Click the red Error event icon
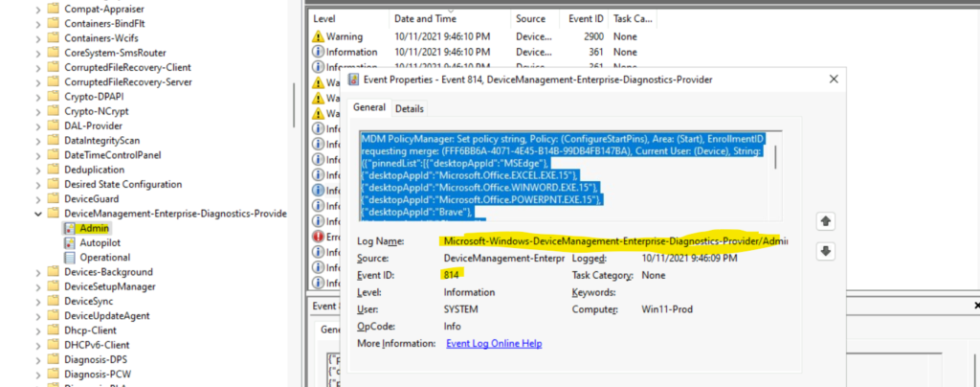The width and height of the screenshot is (980, 387). [318, 237]
